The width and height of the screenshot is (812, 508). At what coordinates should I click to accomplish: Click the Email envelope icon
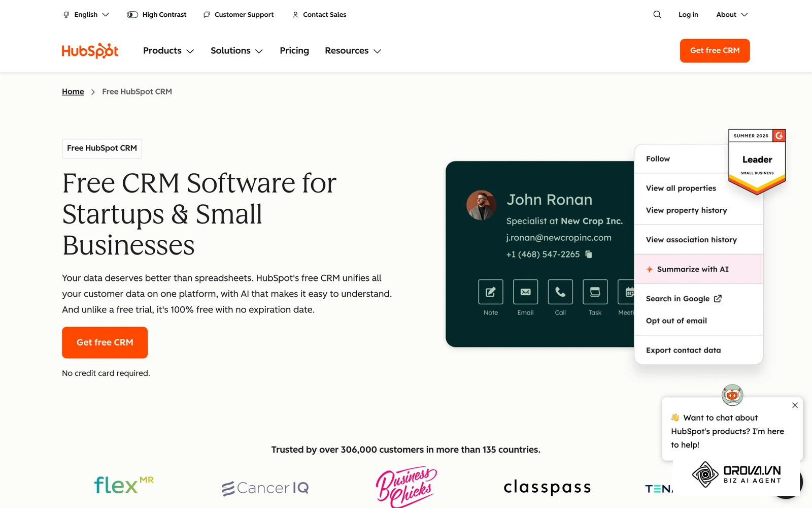pyautogui.click(x=525, y=292)
